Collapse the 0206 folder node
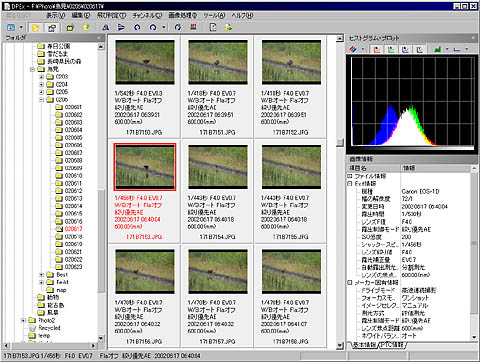480x362 pixels. click(42, 100)
